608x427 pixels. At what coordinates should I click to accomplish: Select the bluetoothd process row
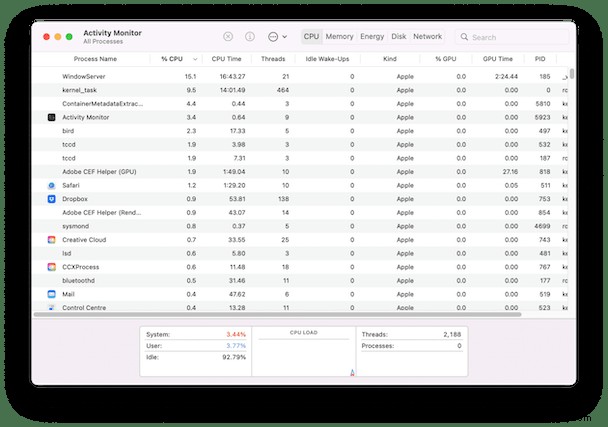pos(301,280)
